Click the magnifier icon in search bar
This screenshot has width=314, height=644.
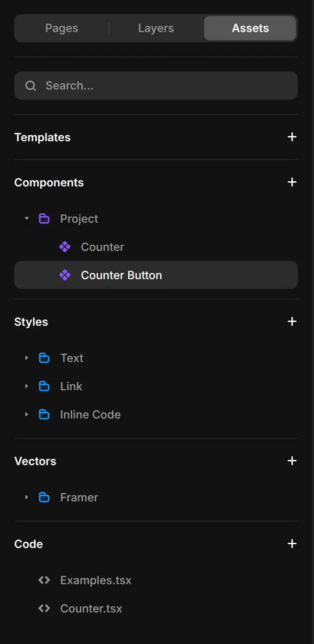(31, 86)
